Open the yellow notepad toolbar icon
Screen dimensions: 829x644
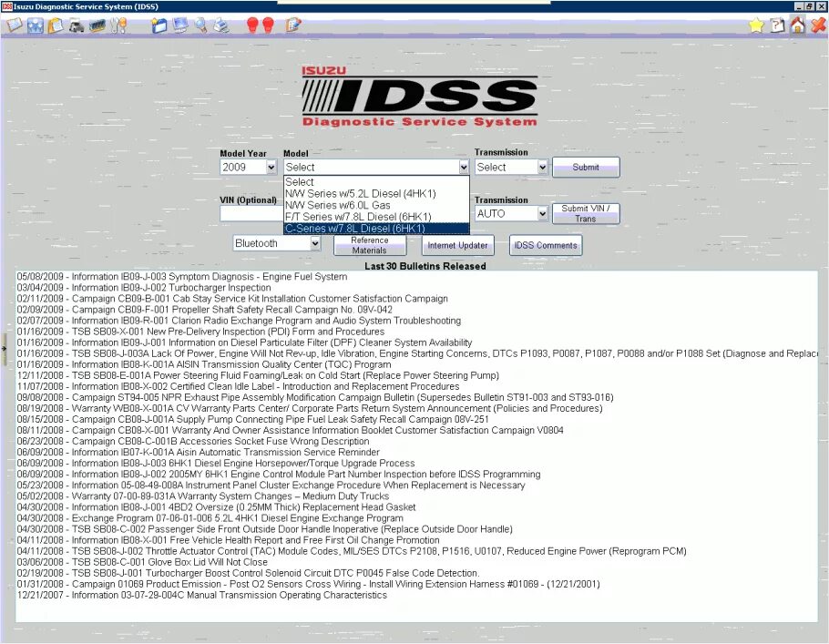pos(56,26)
